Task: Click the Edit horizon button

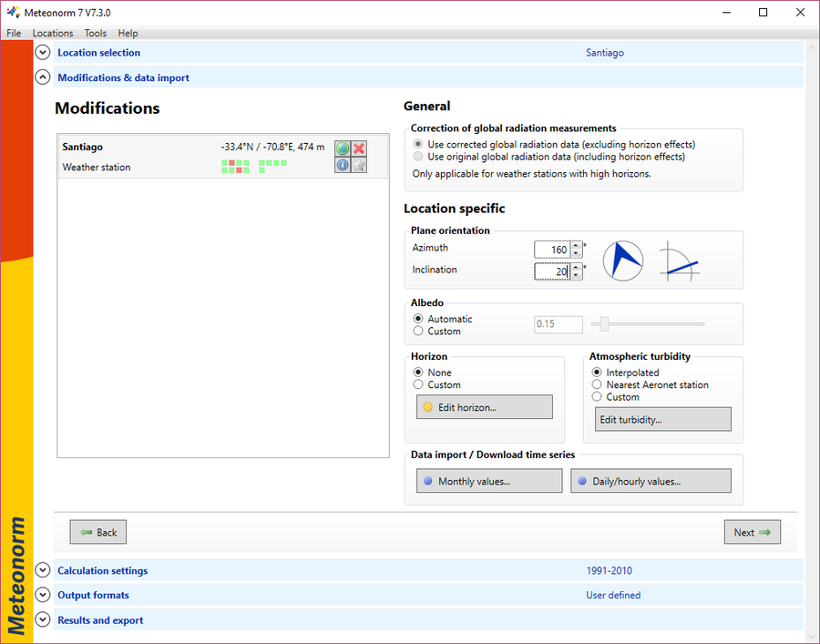Action: [485, 407]
